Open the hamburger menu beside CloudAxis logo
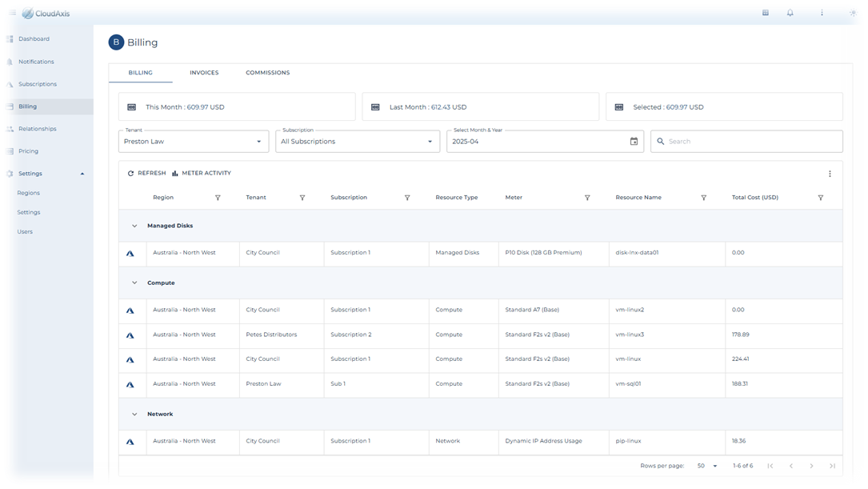The image size is (868, 489). click(x=12, y=13)
